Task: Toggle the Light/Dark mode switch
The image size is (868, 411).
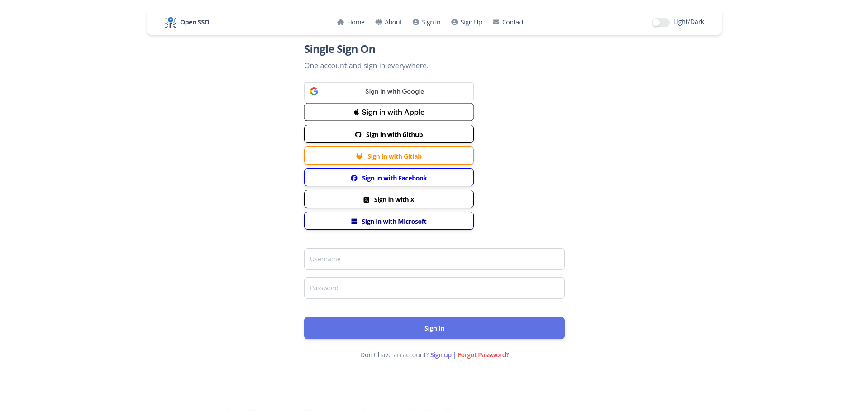Action: 660,22
